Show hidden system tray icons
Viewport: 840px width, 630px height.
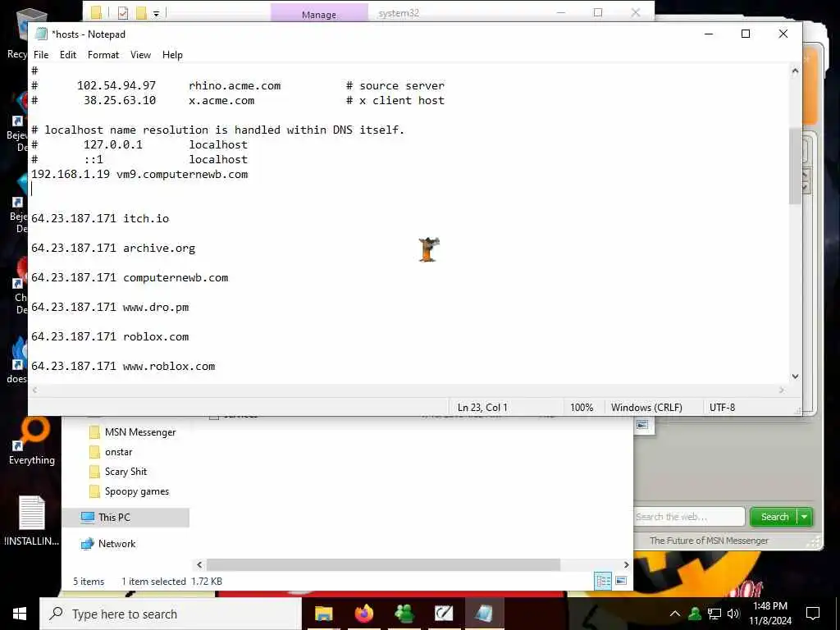point(675,614)
